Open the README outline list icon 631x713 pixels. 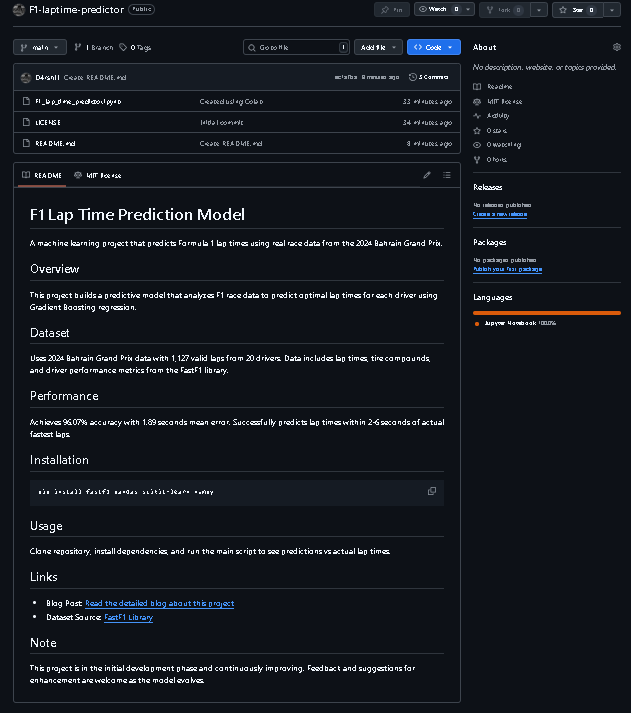tap(447, 175)
